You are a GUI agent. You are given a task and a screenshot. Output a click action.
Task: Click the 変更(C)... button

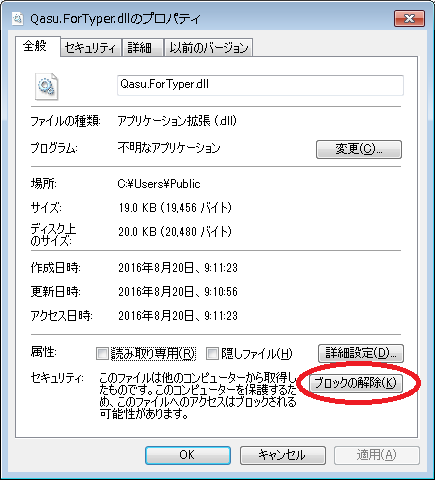tap(359, 149)
